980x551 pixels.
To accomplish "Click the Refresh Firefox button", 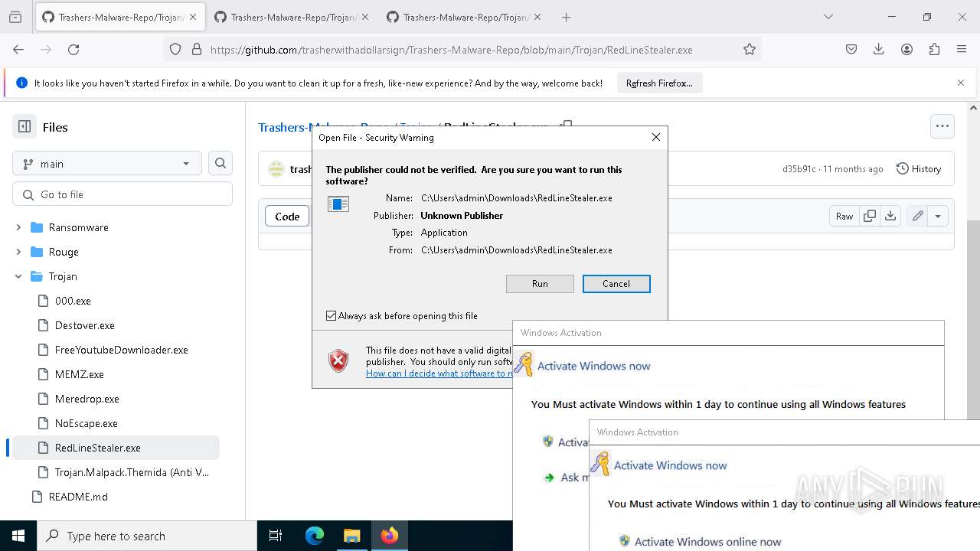I will coord(659,83).
